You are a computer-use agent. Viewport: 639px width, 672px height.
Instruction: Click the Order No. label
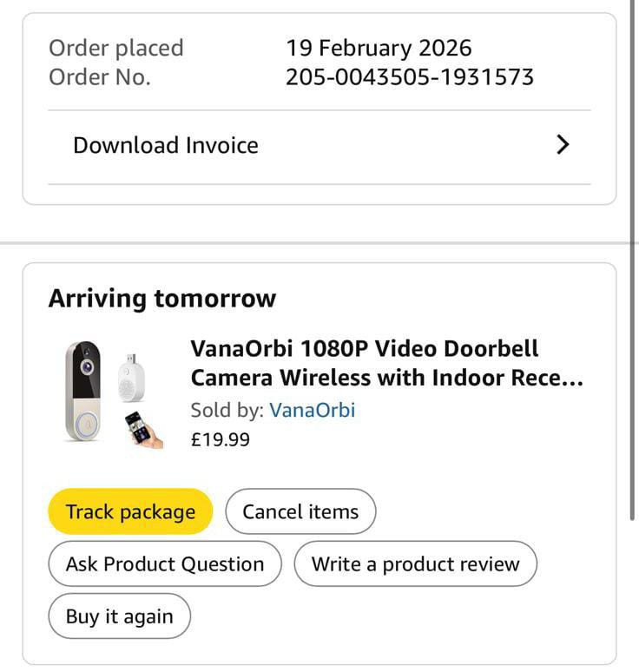click(99, 77)
